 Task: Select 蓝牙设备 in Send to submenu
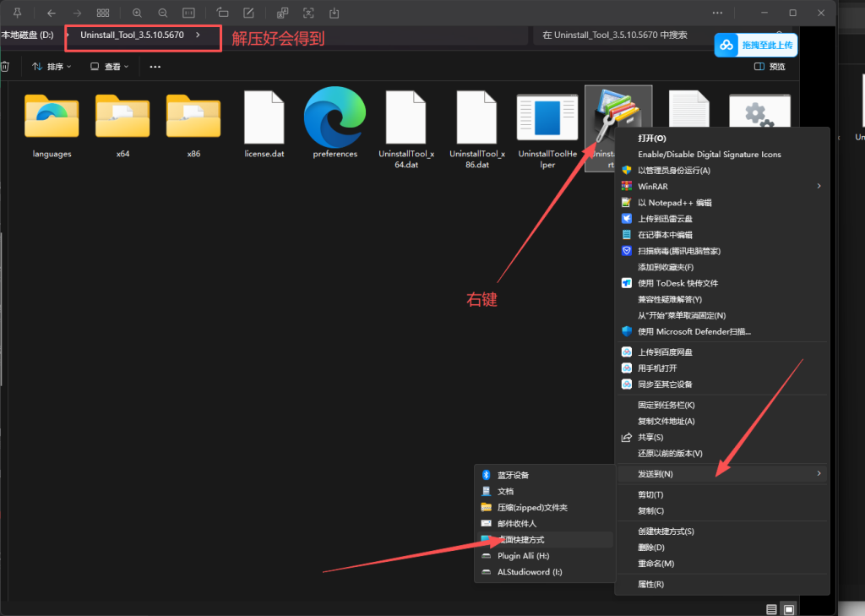(x=545, y=475)
